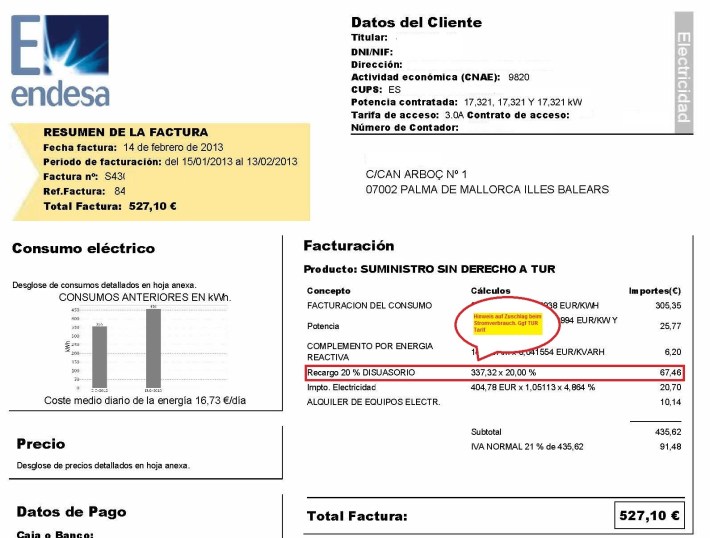Click summary total '527,10 €' in yellow box

[x=153, y=207]
